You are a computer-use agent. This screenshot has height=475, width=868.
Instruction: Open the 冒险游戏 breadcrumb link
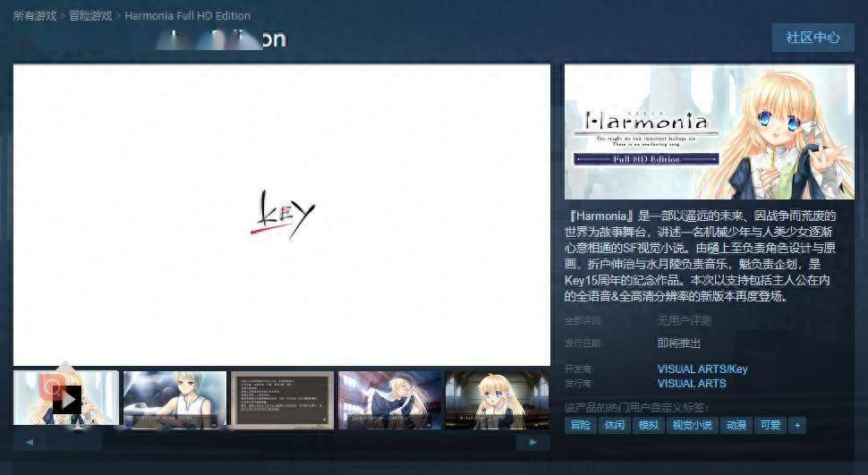tap(90, 15)
